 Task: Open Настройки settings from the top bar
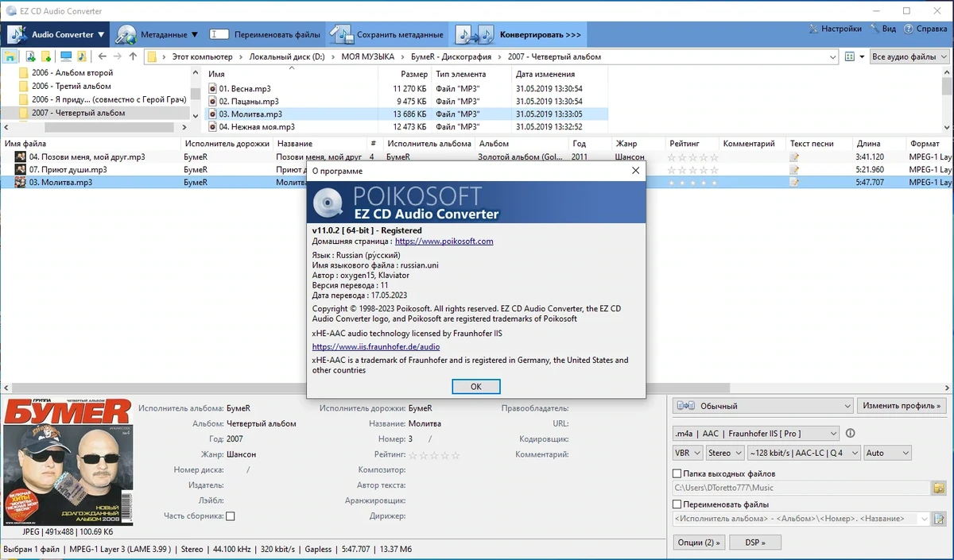click(835, 29)
